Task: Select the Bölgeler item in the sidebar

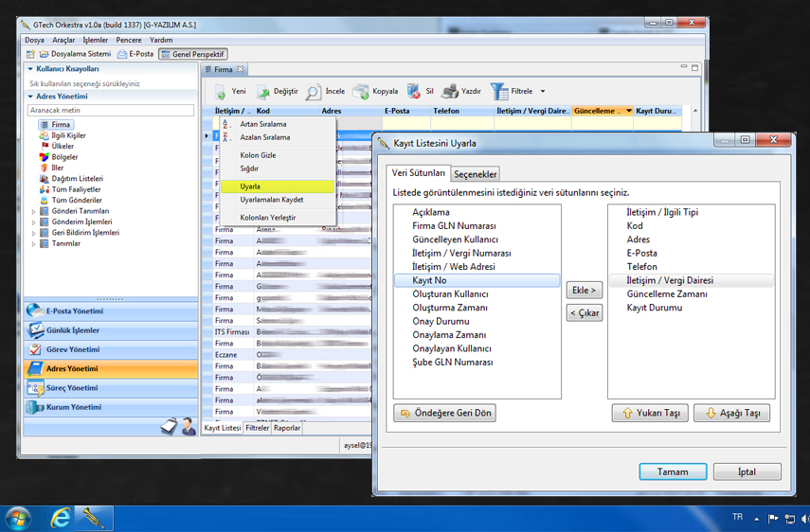Action: (63, 157)
